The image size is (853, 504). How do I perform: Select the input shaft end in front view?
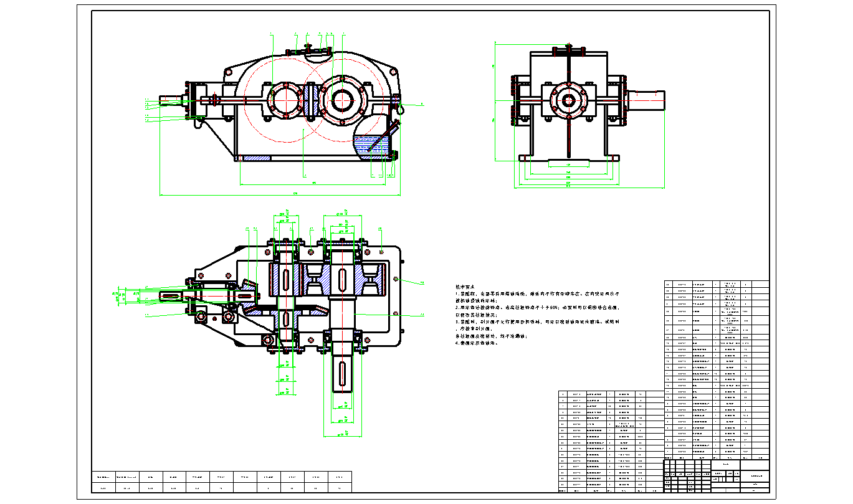coord(171,100)
